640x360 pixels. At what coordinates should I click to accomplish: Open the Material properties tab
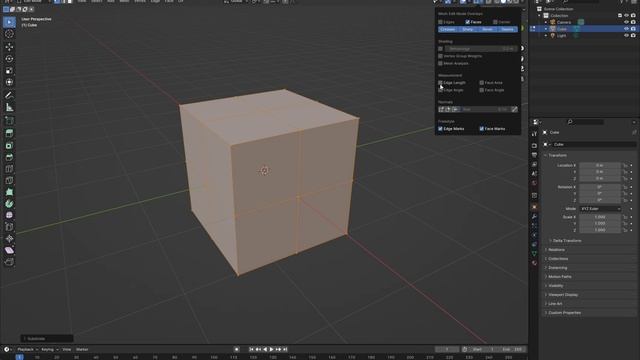point(534,263)
